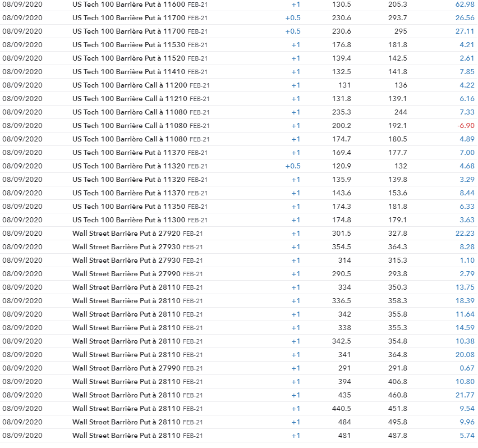The height and width of the screenshot is (448, 478).
Task: Click the closing price 460.8
Action: tap(398, 395)
